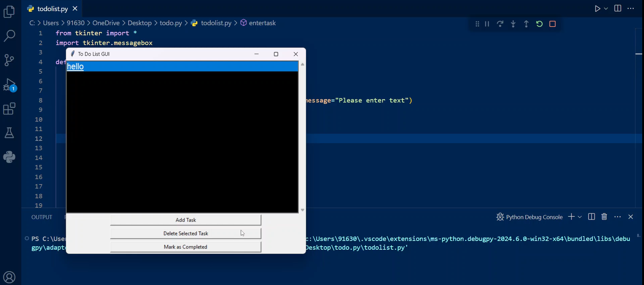Split the editor to the right
644x285 pixels.
[618, 9]
